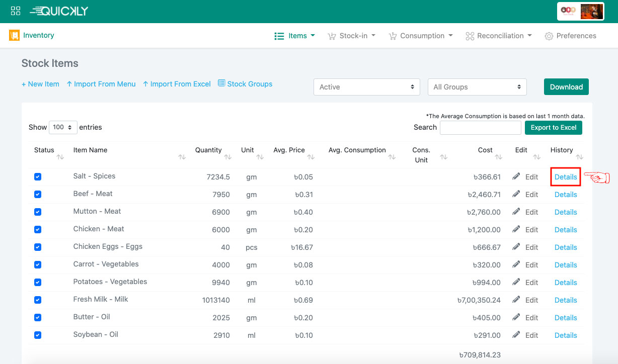
Task: Expand the All Groups filter dropdown
Action: [477, 87]
